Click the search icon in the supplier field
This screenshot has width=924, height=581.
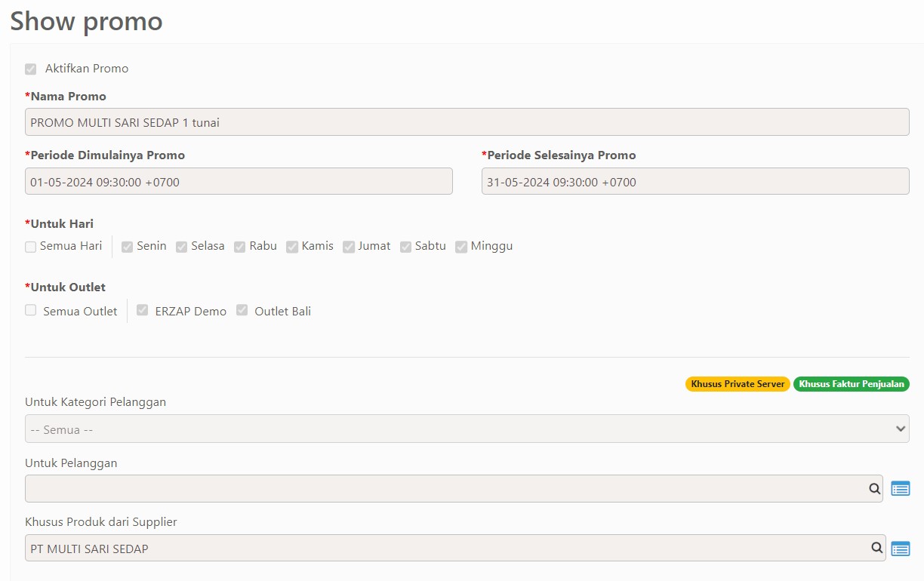(877, 549)
